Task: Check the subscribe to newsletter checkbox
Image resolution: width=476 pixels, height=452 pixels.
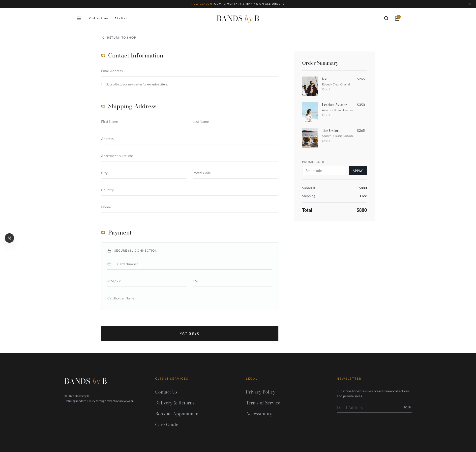Action: [103, 84]
